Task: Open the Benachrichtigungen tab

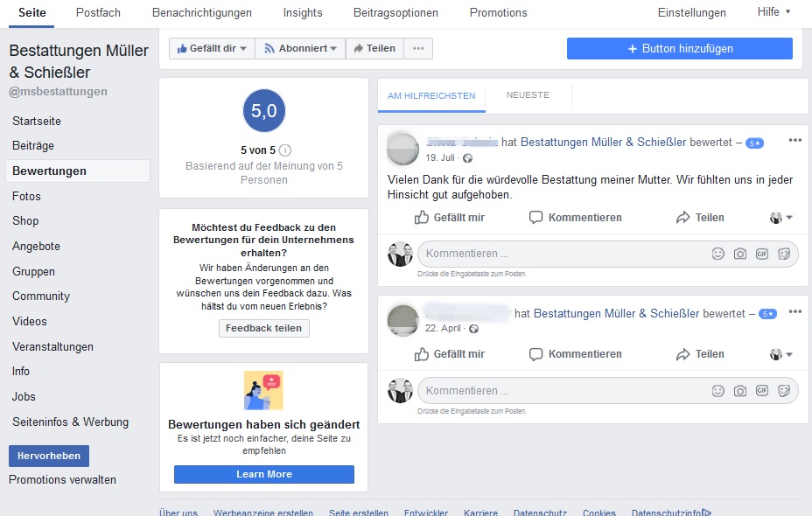Action: click(x=202, y=13)
